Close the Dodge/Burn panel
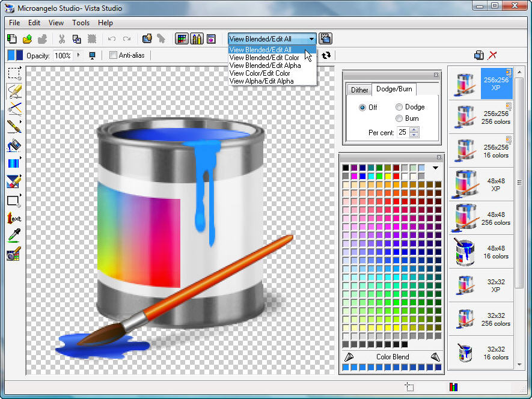 tap(436, 75)
